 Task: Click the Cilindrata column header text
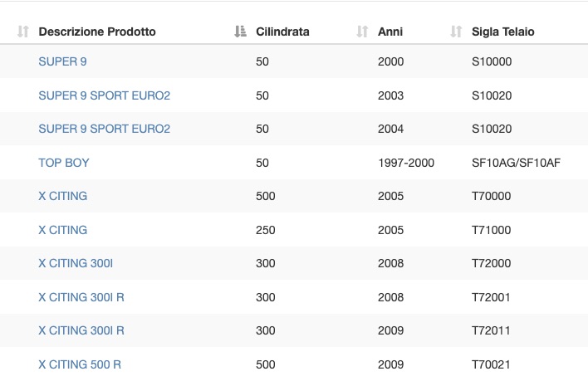[x=282, y=32]
